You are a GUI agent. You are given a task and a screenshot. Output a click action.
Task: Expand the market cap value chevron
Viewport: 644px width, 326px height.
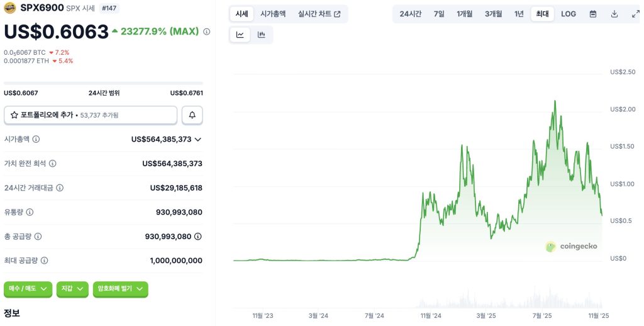click(198, 139)
